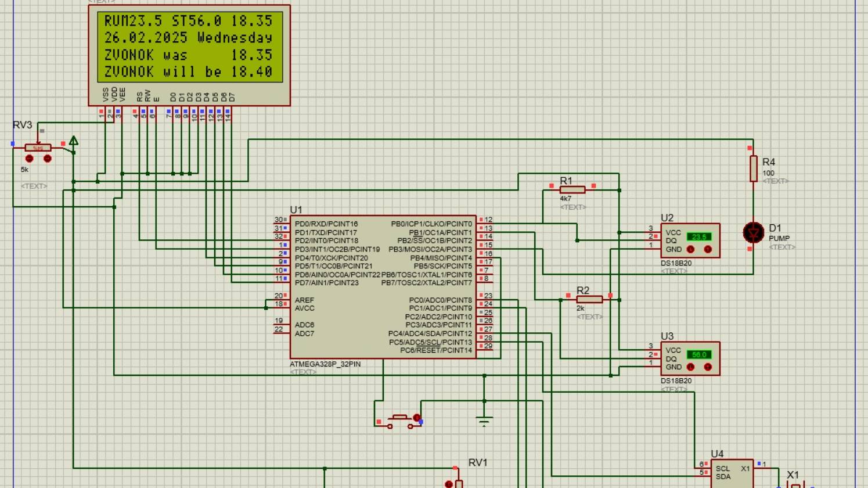
Task: Lower U2 sensor temperature with down button
Action: click(690, 249)
